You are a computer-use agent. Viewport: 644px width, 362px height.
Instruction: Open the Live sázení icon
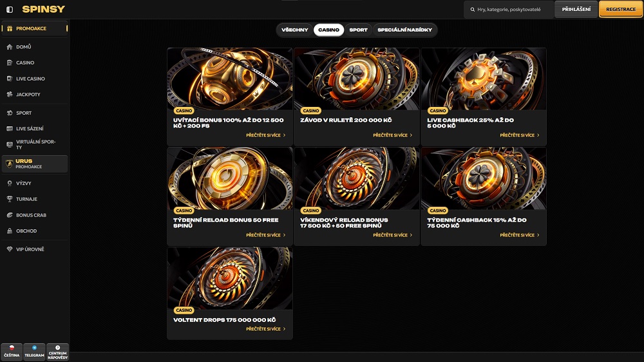[10, 129]
